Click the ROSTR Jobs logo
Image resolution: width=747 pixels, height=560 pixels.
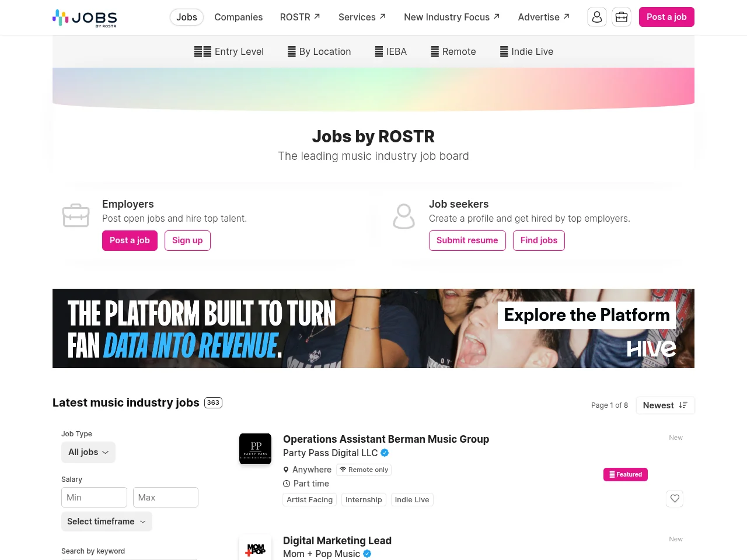[x=85, y=18]
